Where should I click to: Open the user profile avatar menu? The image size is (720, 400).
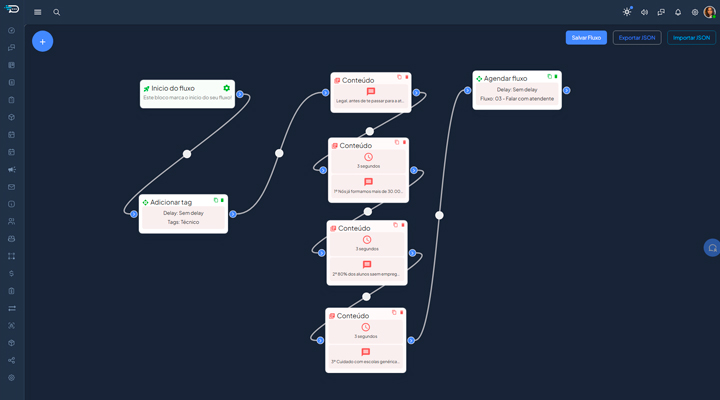point(709,12)
